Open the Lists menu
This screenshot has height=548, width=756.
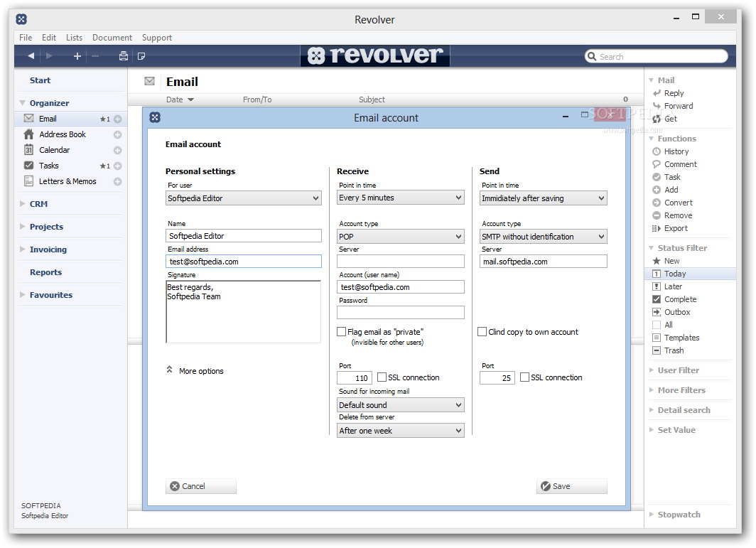coord(74,38)
